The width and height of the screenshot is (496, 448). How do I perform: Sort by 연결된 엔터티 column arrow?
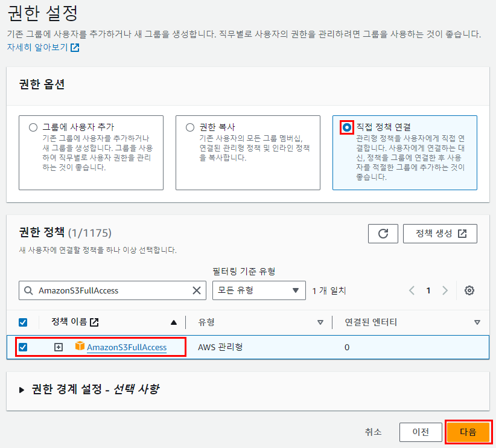477,322
